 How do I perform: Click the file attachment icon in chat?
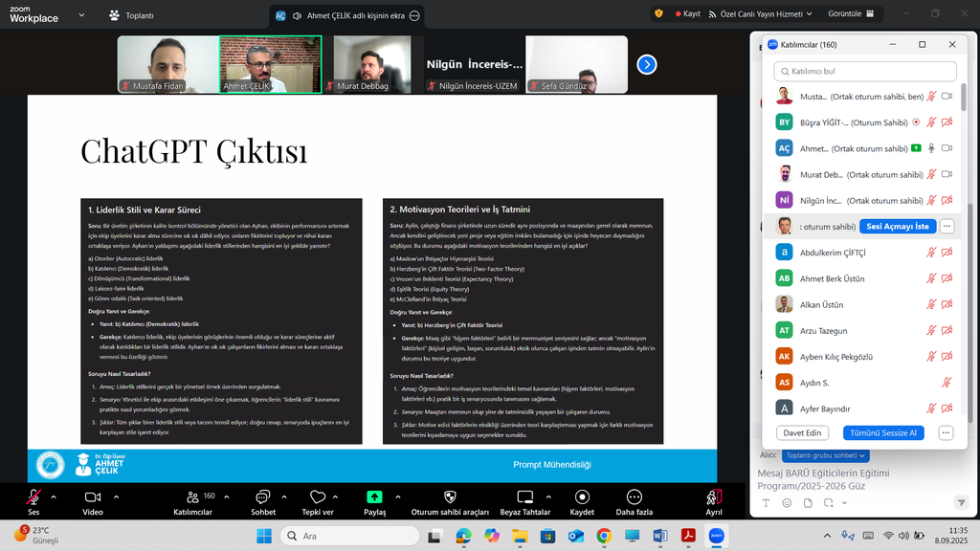808,503
